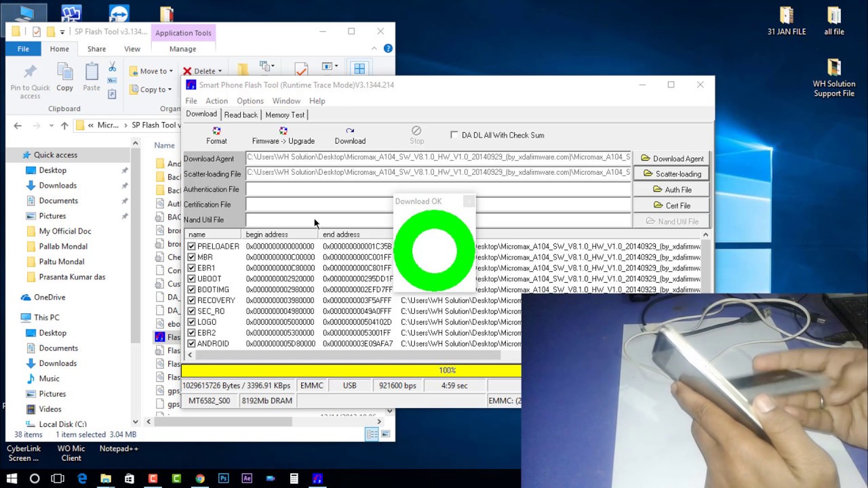The width and height of the screenshot is (868, 488).
Task: Go back with Explorer's back arrow
Action: [18, 125]
